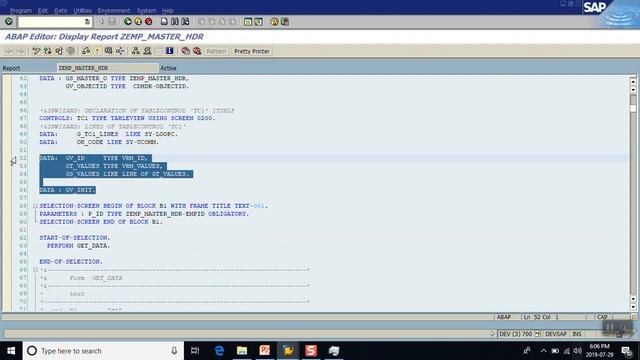Collapse the comment block at line 66
The image size is (640, 360).
tap(35, 270)
